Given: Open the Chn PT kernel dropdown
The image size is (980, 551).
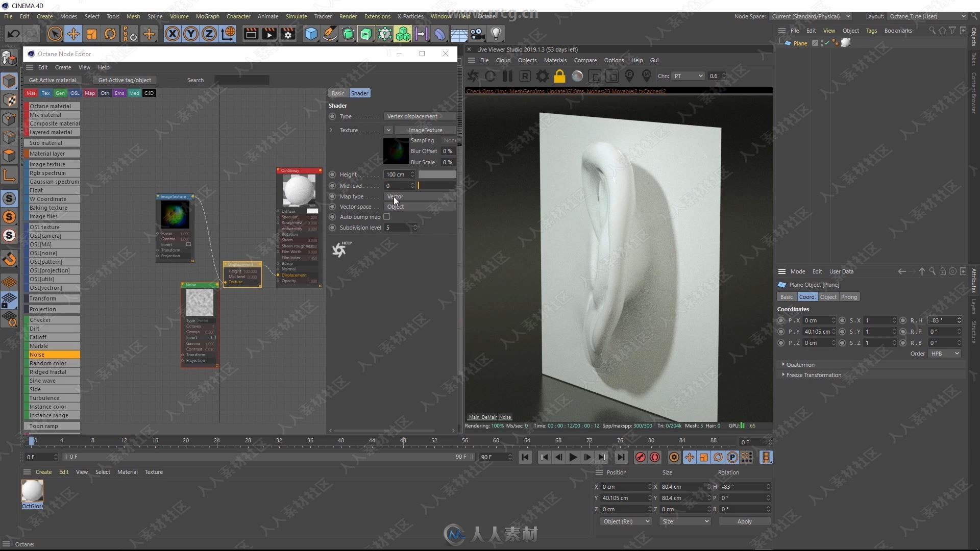Looking at the screenshot, I should pyautogui.click(x=688, y=76).
